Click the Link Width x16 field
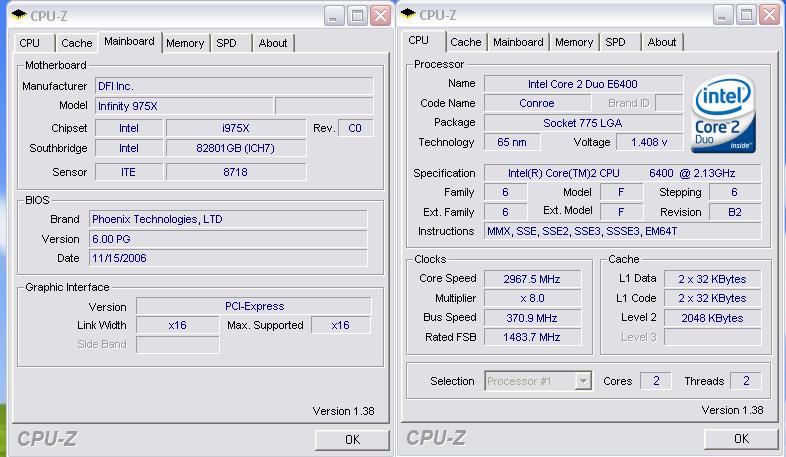This screenshot has width=786, height=457. tap(177, 325)
